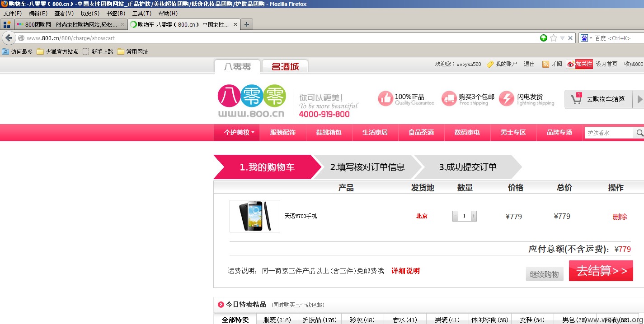Select the 彩妆(48) tab
Viewport: 644px width, 324px height.
(x=362, y=319)
